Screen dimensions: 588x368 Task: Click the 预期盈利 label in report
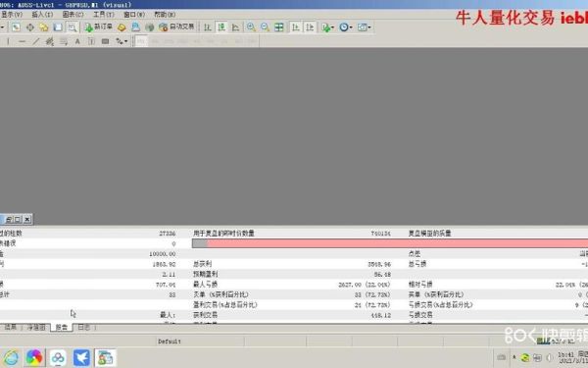[x=206, y=274]
